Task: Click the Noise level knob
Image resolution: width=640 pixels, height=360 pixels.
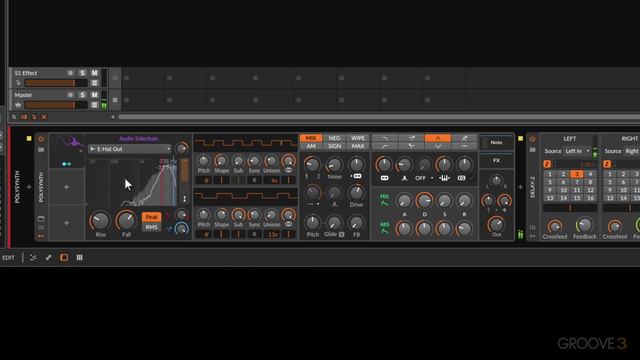Action: [x=334, y=165]
